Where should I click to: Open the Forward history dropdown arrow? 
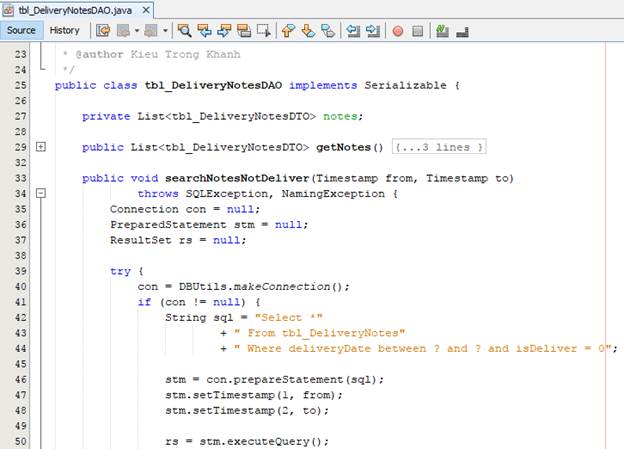(x=165, y=31)
